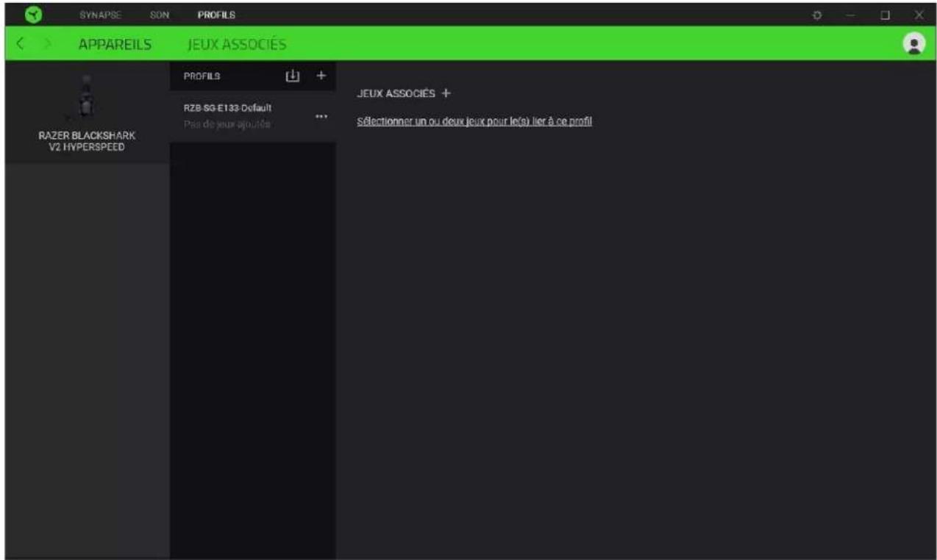Select the Razer BlackShark V2 HyperSpeed device
This screenshot has width=937, height=560.
coord(88,111)
